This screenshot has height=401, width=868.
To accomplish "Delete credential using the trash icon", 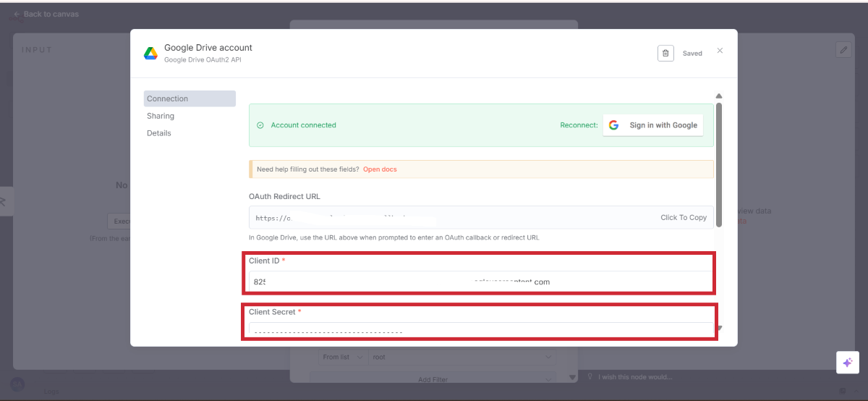I will (x=665, y=53).
